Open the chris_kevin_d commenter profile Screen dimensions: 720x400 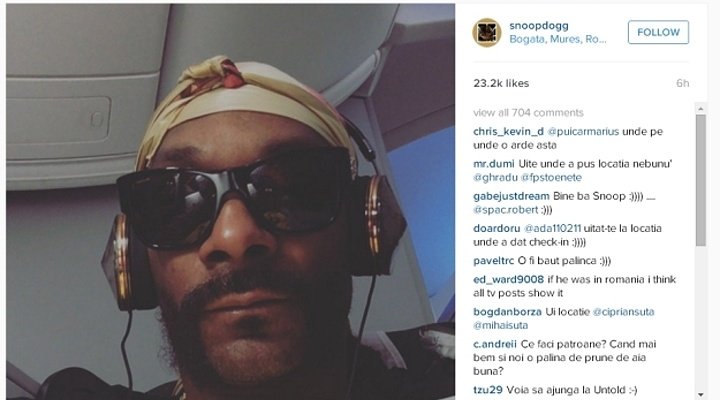click(508, 132)
